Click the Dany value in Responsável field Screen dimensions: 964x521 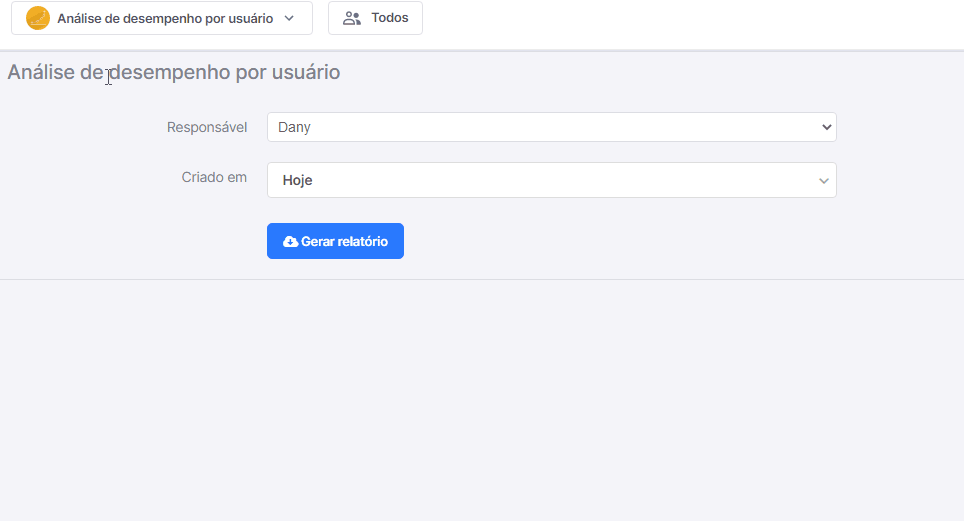[294, 127]
